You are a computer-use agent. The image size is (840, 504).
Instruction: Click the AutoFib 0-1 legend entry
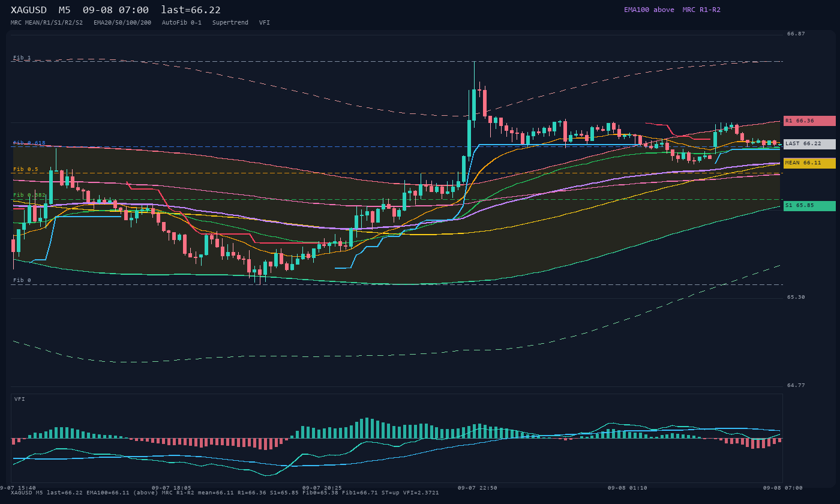point(182,23)
